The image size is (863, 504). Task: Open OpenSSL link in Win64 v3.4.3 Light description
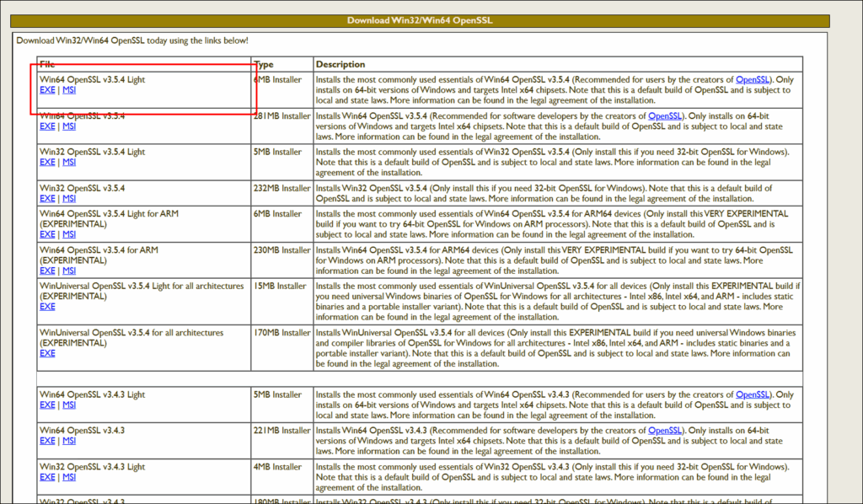752,394
